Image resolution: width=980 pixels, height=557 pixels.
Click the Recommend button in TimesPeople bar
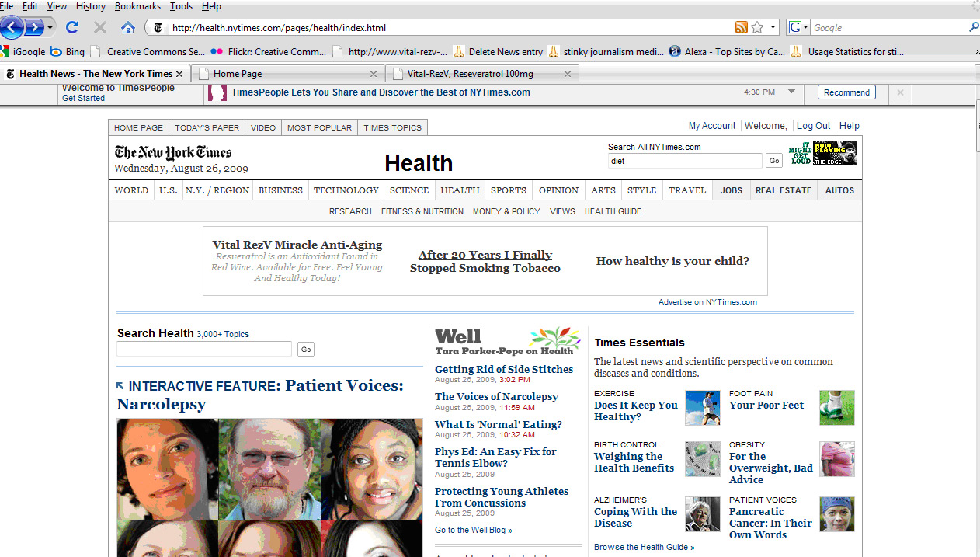click(x=846, y=92)
